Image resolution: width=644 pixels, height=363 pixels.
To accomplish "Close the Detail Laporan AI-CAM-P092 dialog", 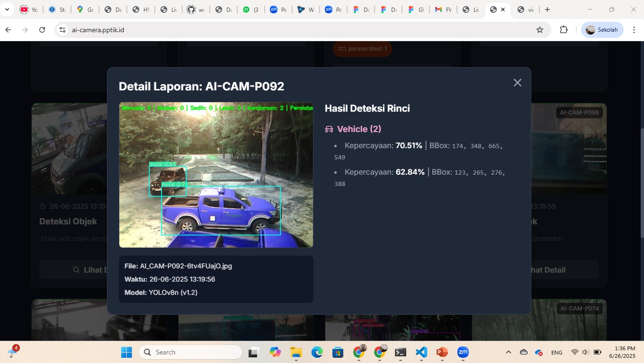I will (518, 82).
